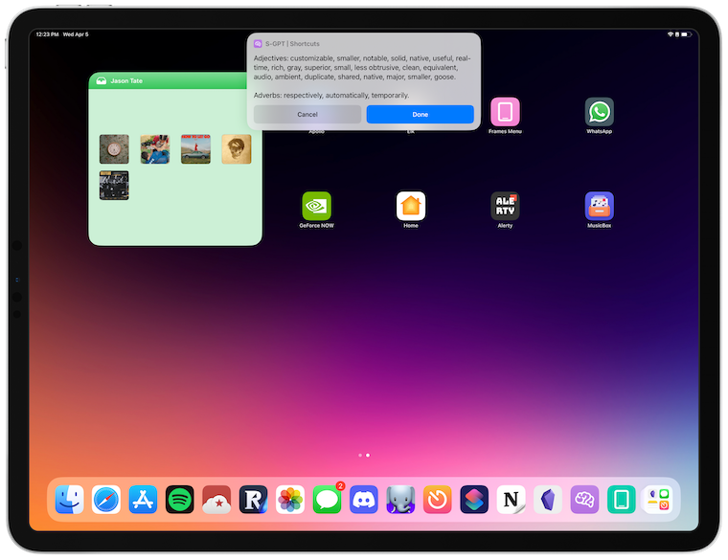Launch Discord from the dock
This screenshot has height=560, width=728.
(364, 500)
